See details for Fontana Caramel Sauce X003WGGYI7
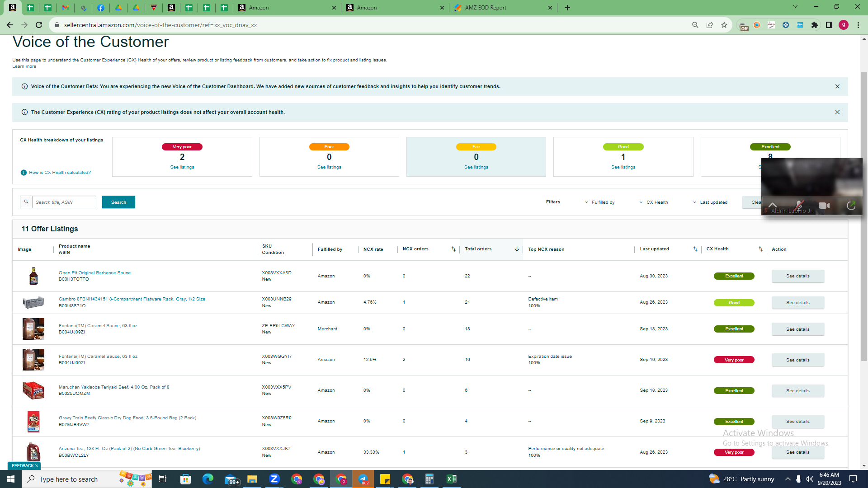 pos(797,360)
